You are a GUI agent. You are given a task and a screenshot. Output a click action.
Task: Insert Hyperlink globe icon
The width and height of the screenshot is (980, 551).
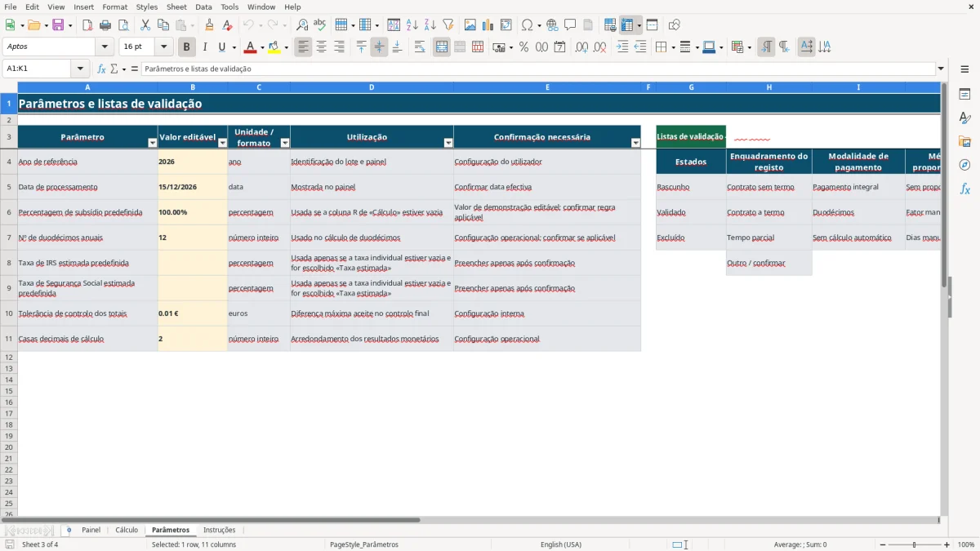(552, 25)
